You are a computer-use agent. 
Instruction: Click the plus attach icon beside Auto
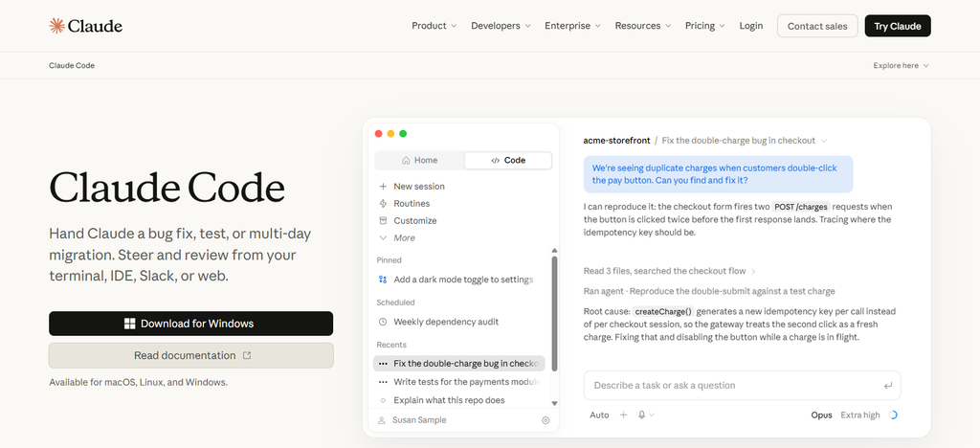click(623, 414)
